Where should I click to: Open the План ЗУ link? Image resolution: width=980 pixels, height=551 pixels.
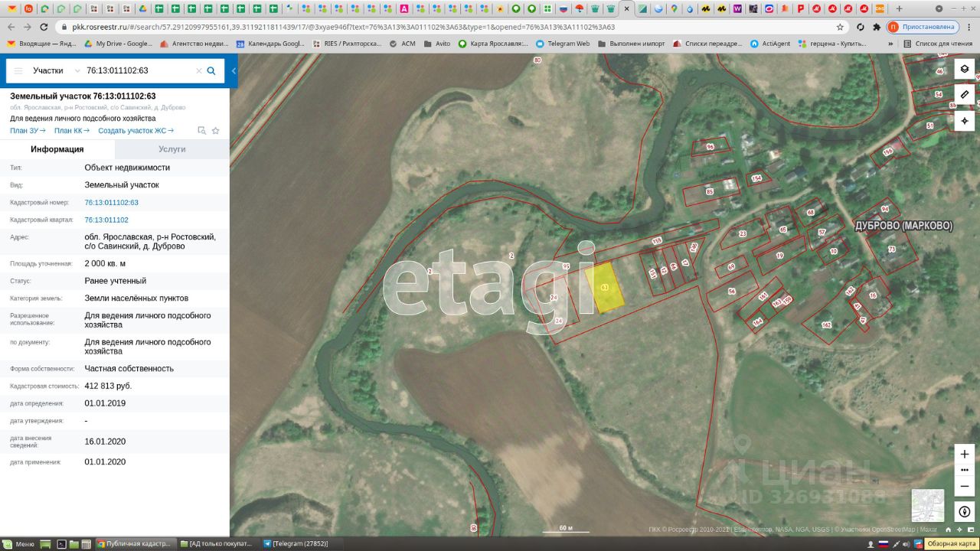point(28,131)
